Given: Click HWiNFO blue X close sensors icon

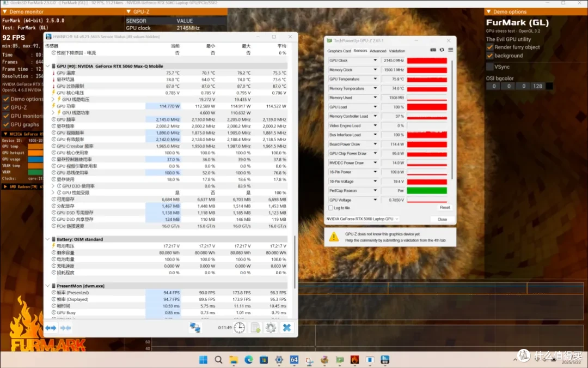Looking at the screenshot, I should point(287,328).
